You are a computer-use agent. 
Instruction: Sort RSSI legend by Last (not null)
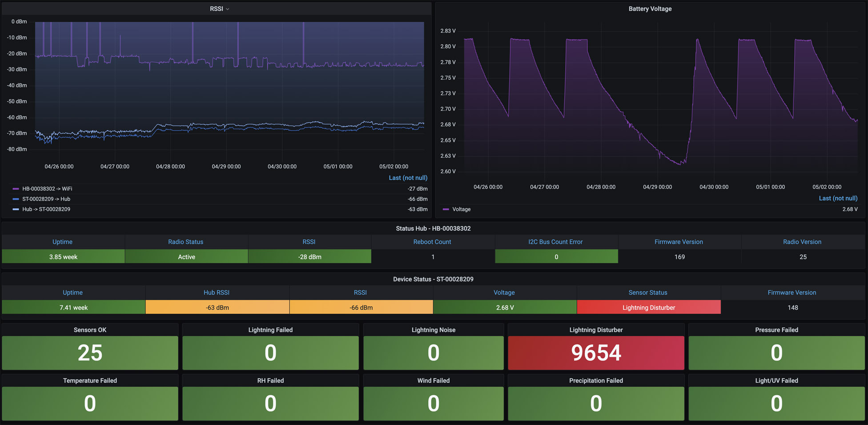(x=408, y=178)
